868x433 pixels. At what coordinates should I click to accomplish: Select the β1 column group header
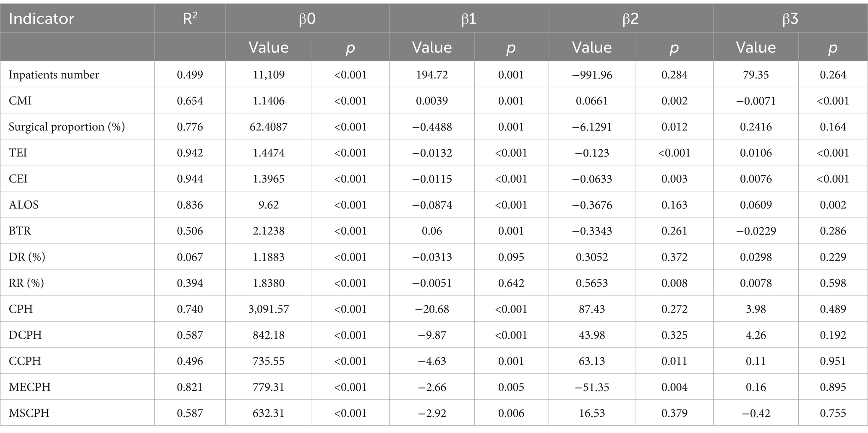[x=468, y=19]
